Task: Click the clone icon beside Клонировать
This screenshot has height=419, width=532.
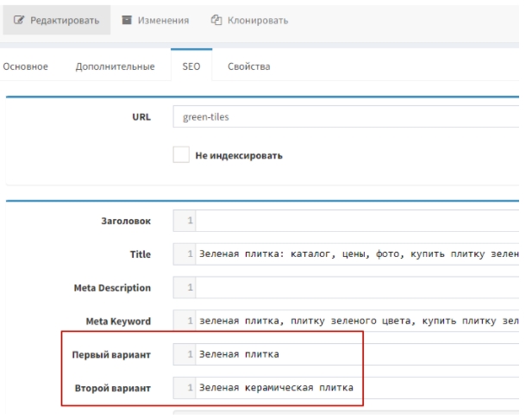Action: pos(216,20)
